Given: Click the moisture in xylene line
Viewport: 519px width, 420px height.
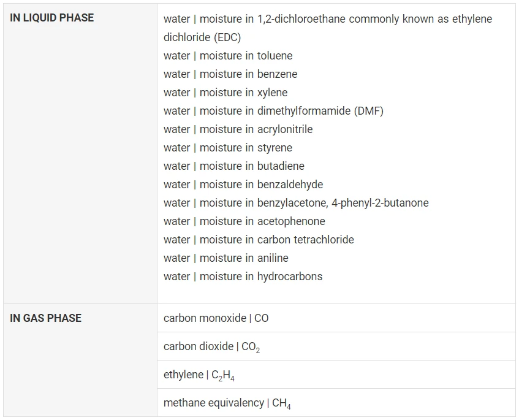Looking at the screenshot, I should pyautogui.click(x=225, y=93).
